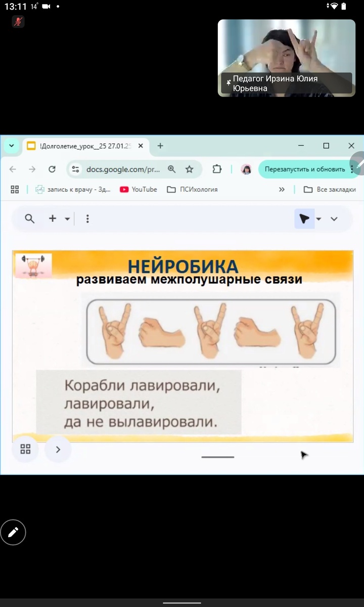Open the Chrome profile avatar

point(246,169)
